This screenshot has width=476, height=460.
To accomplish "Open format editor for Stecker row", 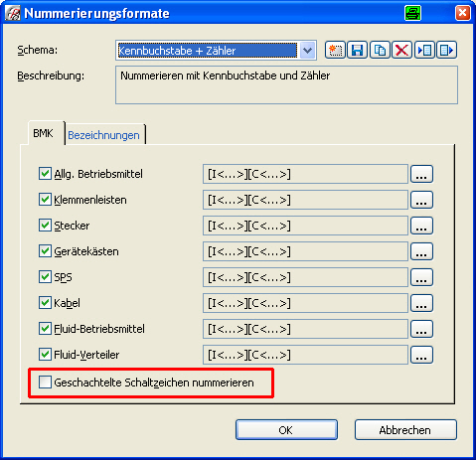I will [x=421, y=226].
